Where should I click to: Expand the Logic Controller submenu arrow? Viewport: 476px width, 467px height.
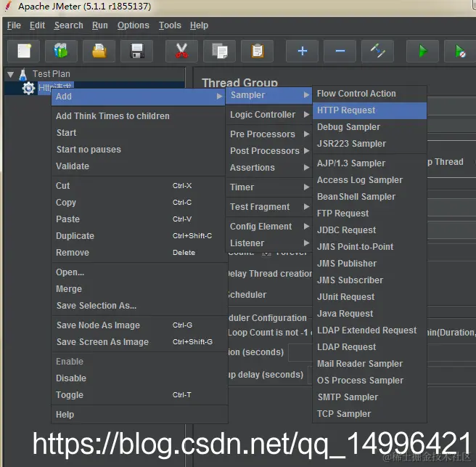[307, 115]
